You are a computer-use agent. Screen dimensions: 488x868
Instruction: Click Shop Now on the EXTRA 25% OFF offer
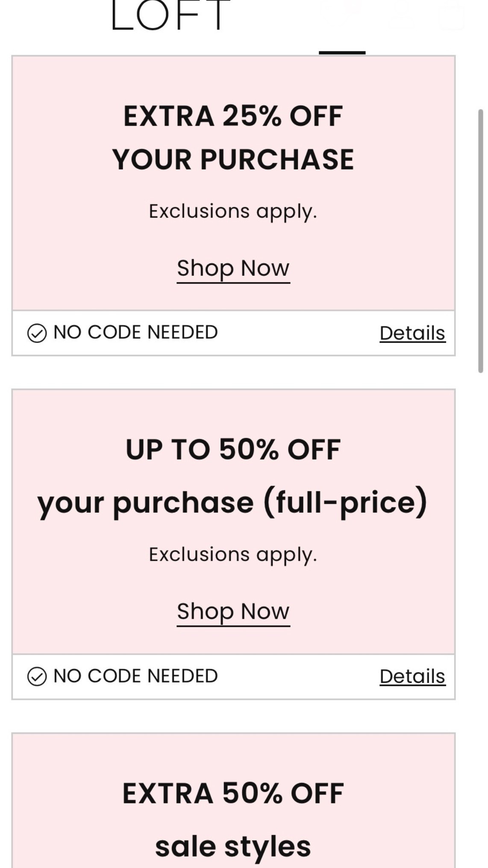coord(233,268)
